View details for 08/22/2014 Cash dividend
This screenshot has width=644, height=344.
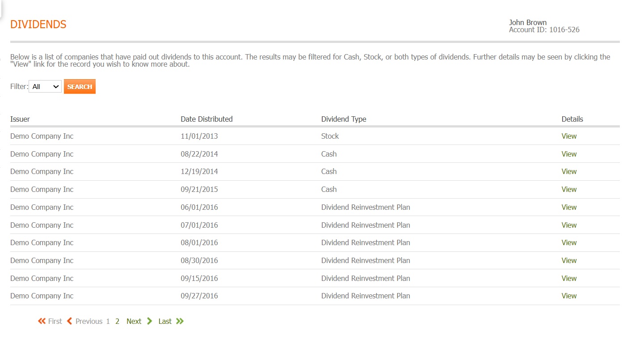pyautogui.click(x=569, y=154)
